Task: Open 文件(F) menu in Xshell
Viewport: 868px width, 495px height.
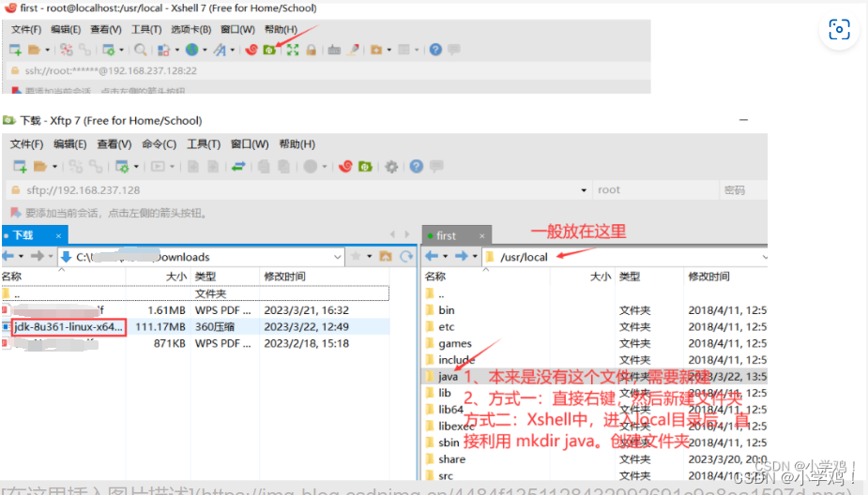Action: point(26,29)
